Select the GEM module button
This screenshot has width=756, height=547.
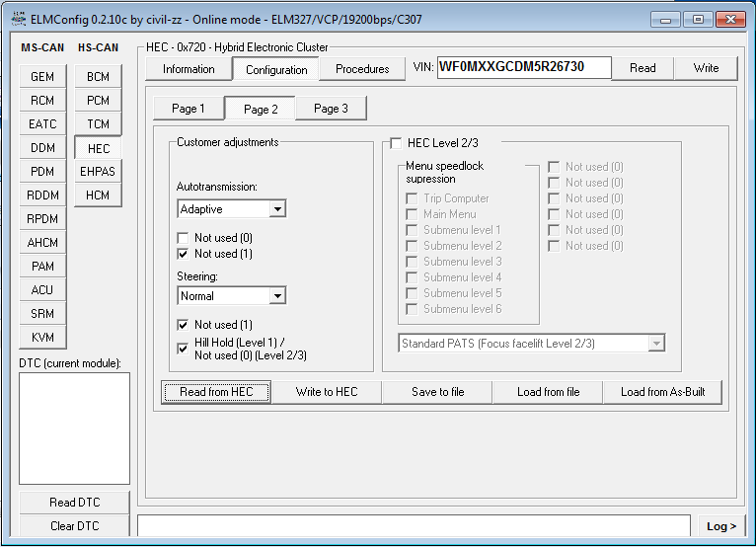pyautogui.click(x=42, y=77)
